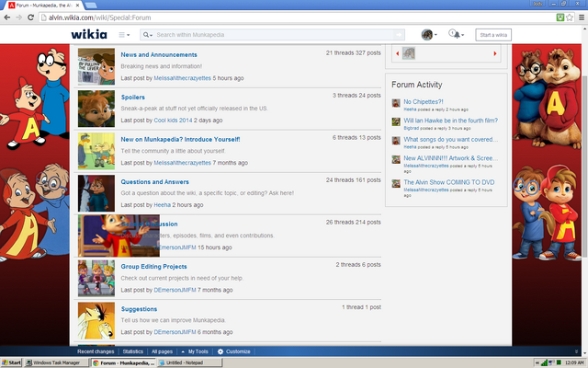This screenshot has height=368, width=588.
Task: Submit search with the arrow button
Action: 399,35
